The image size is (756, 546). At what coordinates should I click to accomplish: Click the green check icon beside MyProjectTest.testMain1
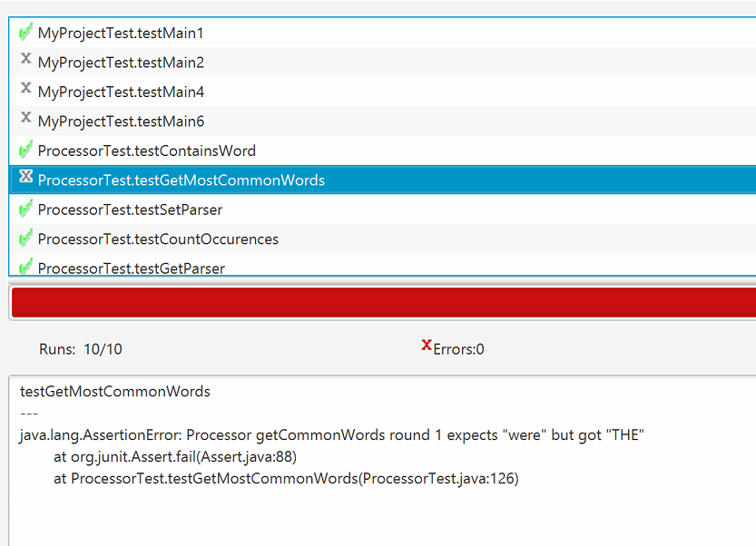25,32
